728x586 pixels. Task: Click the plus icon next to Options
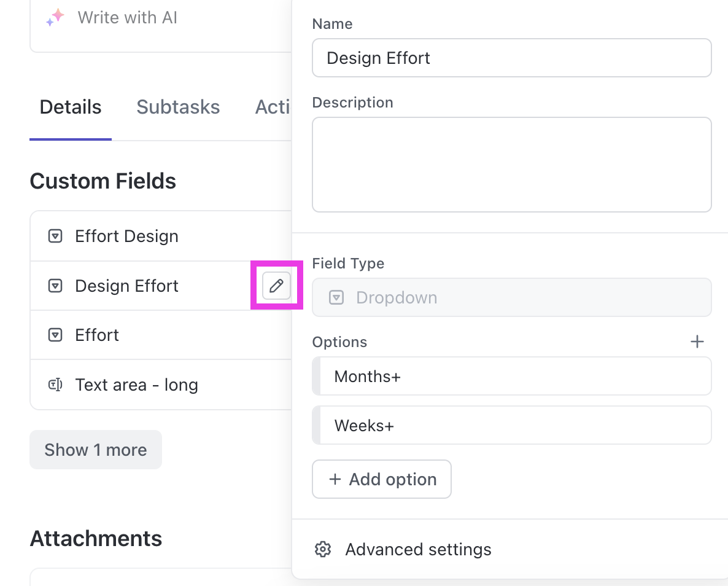tap(697, 342)
